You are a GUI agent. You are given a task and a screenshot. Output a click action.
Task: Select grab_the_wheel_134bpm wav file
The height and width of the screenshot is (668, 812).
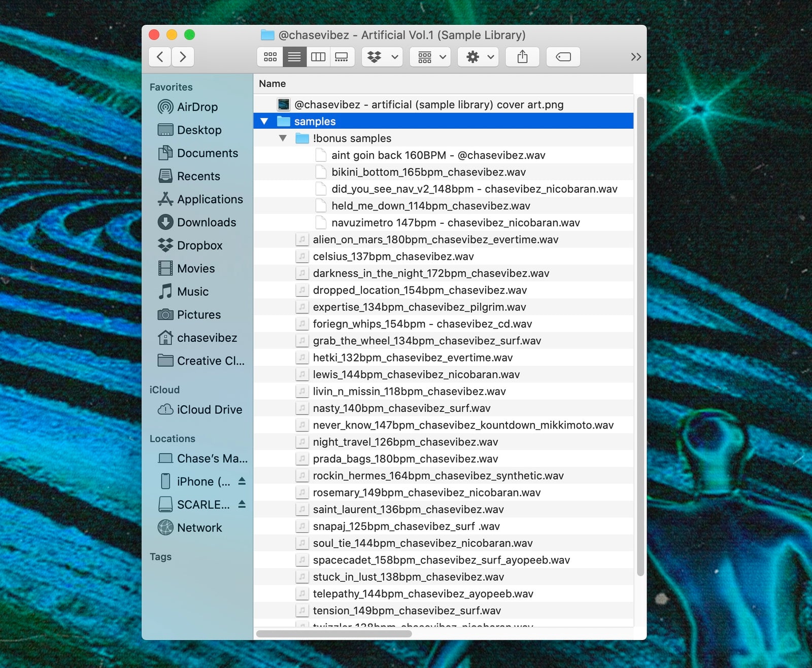pyautogui.click(x=443, y=340)
